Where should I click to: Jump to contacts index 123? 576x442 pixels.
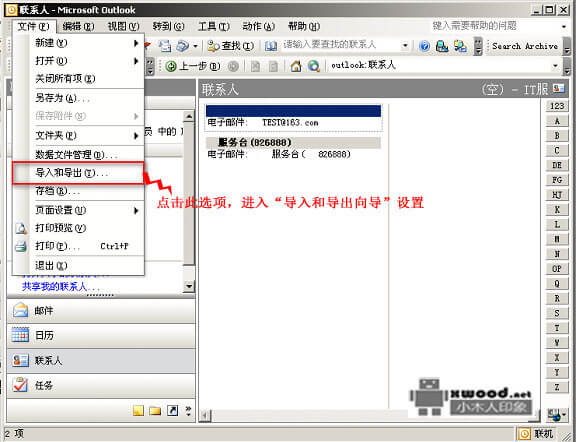pyautogui.click(x=557, y=106)
